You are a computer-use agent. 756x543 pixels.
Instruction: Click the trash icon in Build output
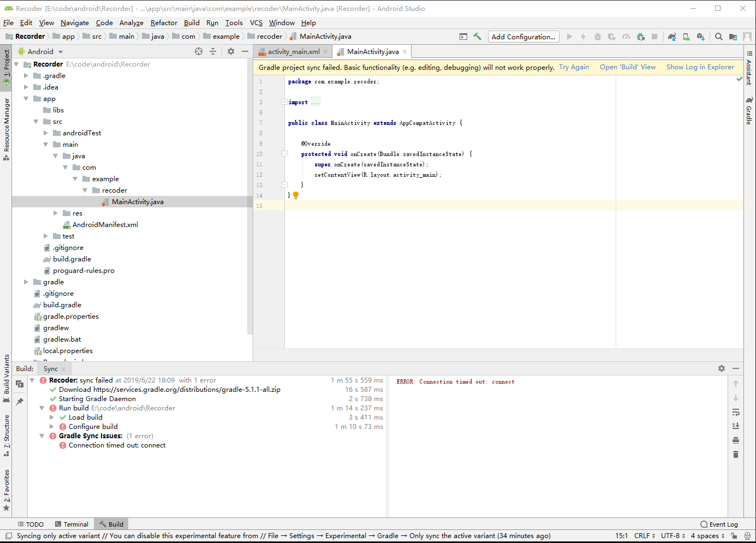tap(736, 455)
